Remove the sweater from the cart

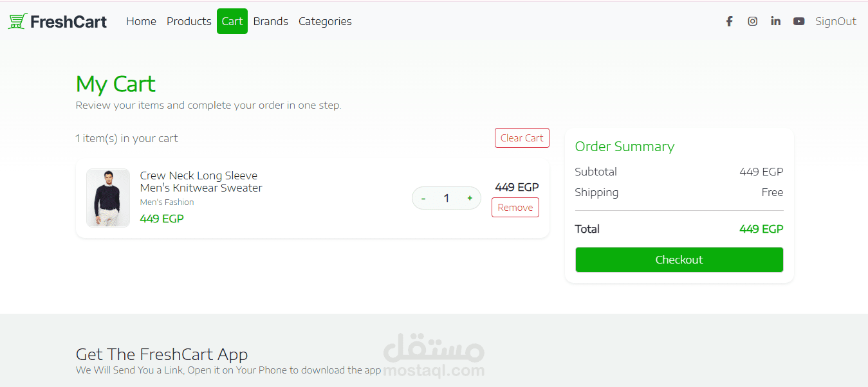515,208
